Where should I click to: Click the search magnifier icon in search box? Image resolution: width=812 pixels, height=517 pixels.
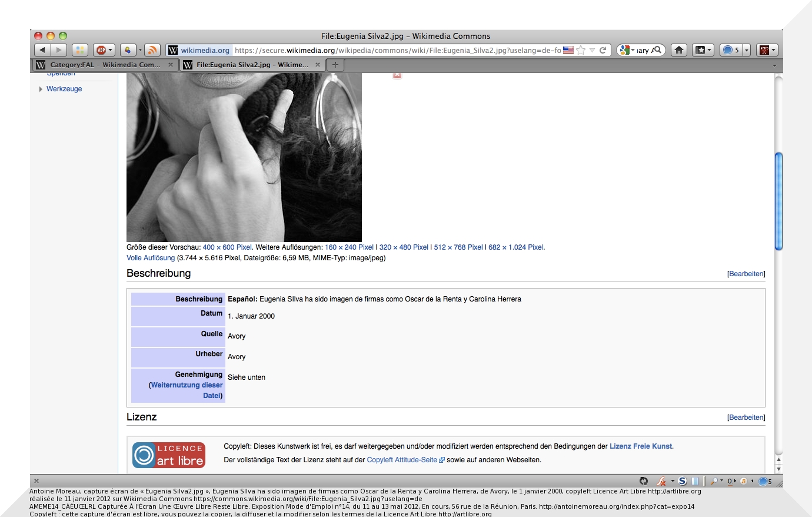click(x=658, y=50)
